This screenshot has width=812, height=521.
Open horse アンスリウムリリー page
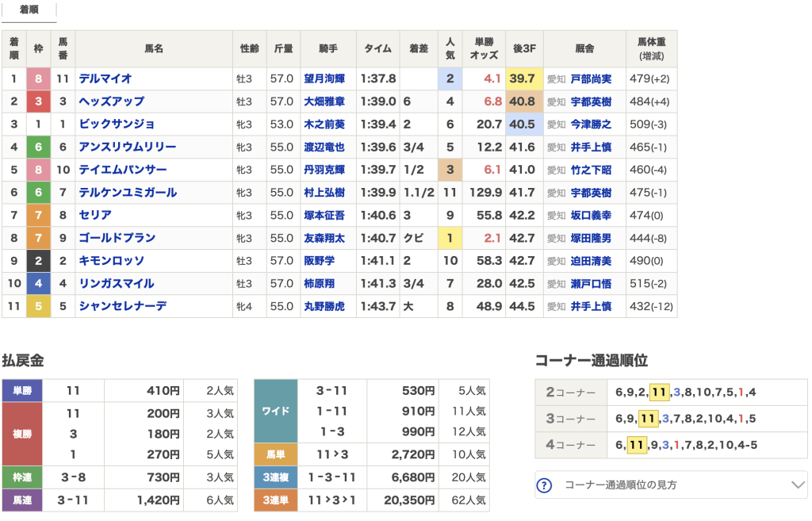(128, 147)
